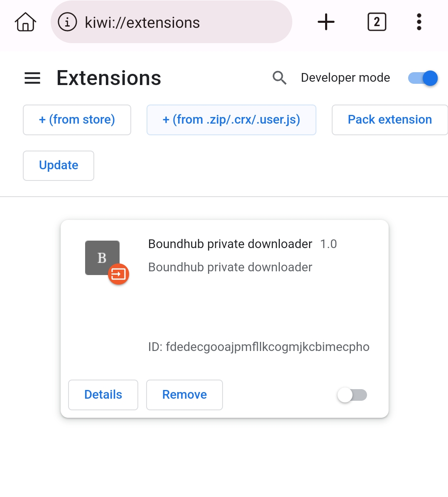Open Details for Boundhub private downloader
This screenshot has height=497, width=448.
point(103,395)
